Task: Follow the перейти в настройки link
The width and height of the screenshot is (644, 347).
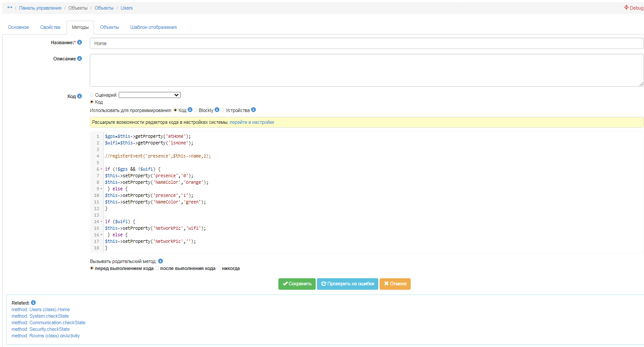Action: [x=252, y=122]
